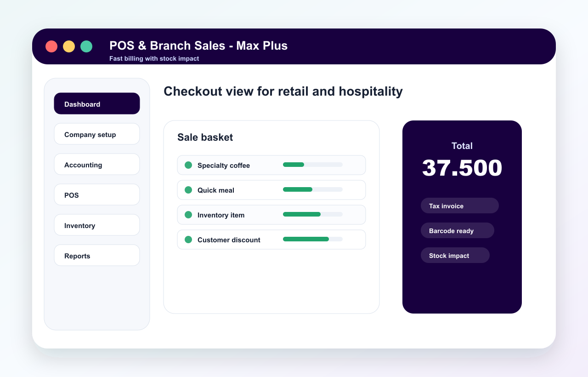
Task: Click the Inventory item label
Action: coord(221,215)
